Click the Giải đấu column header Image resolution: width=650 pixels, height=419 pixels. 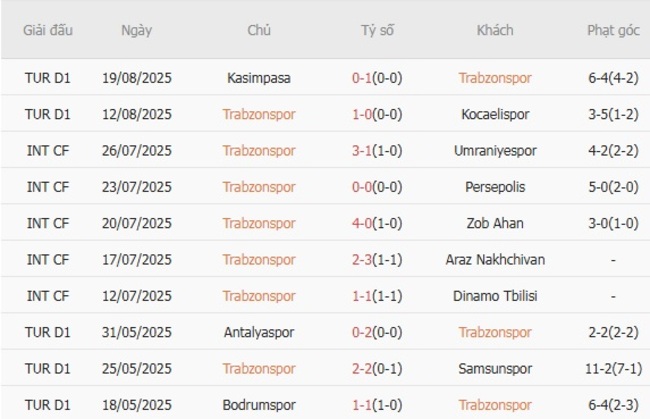tap(49, 30)
